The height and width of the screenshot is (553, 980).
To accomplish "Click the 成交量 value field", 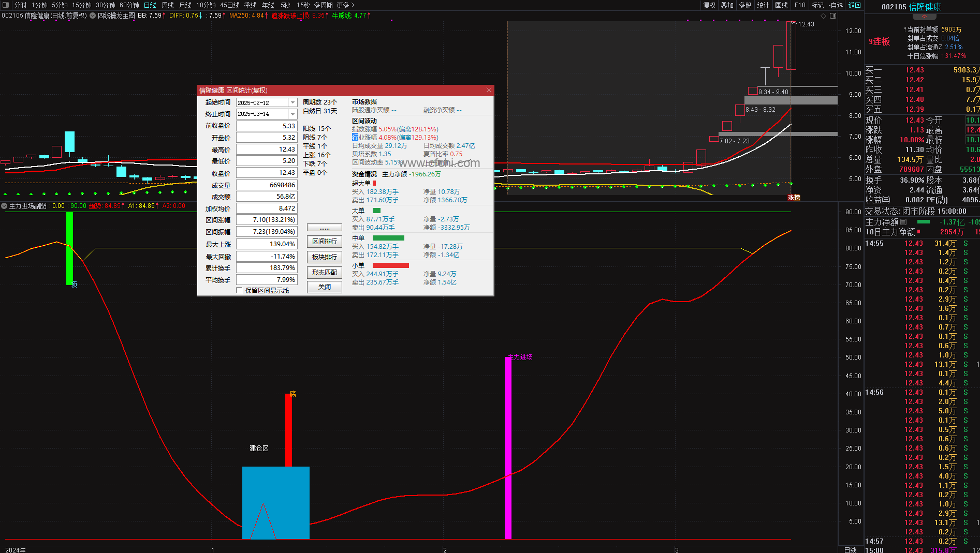I will 267,185.
